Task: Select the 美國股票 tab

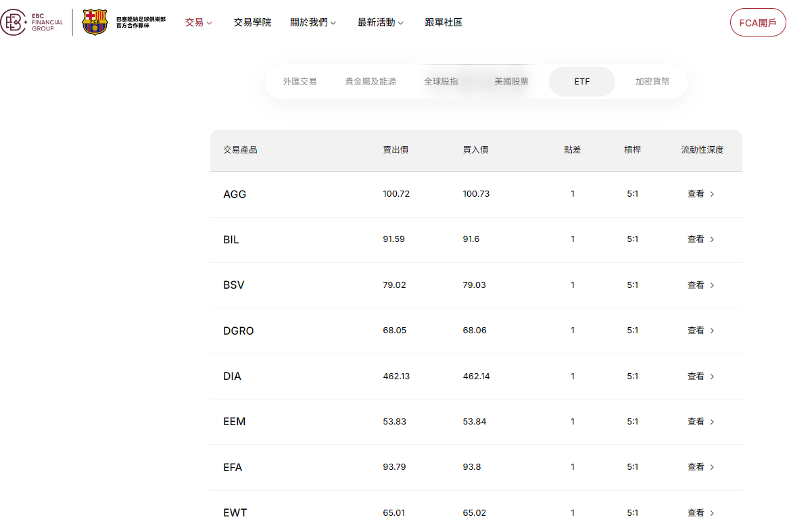Action: point(511,82)
